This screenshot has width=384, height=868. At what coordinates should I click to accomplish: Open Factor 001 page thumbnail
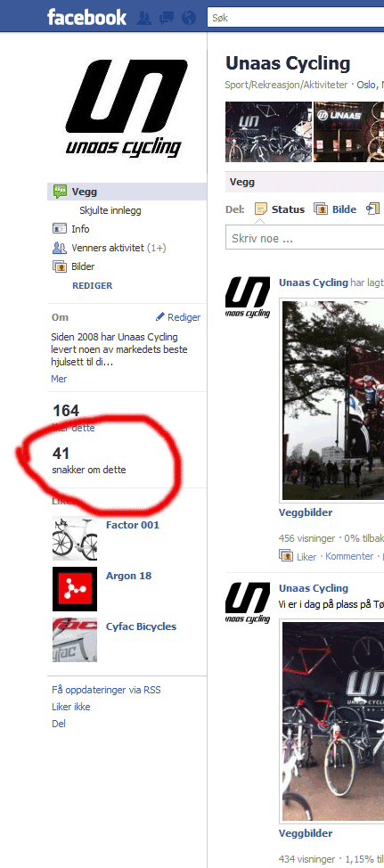[75, 538]
